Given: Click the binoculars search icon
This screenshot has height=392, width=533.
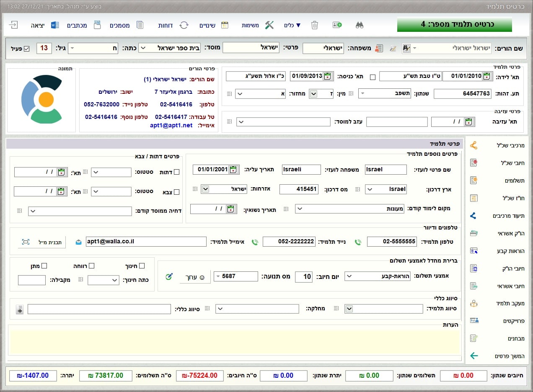Looking at the screenshot, I should pos(360,25).
